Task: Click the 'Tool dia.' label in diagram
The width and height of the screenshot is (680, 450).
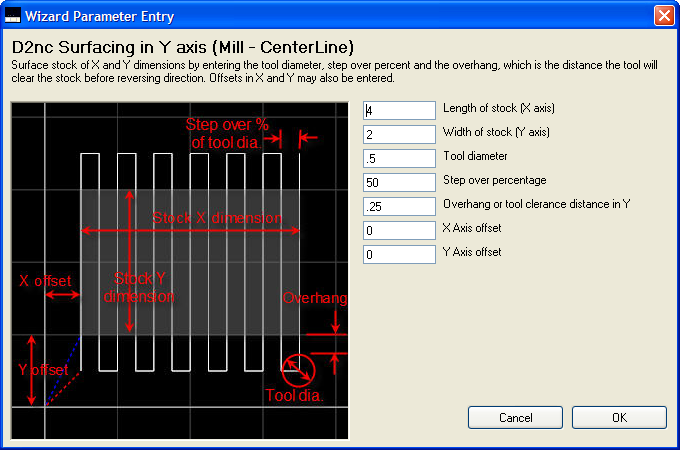Action: click(294, 395)
